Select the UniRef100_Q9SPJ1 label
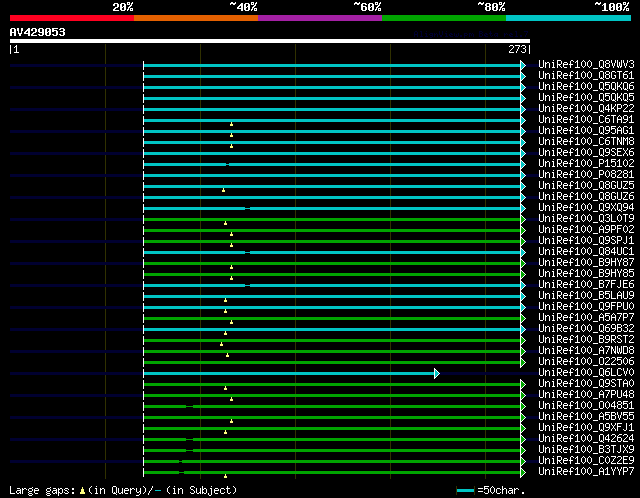Screen dimensions: 640x498 coord(586,241)
